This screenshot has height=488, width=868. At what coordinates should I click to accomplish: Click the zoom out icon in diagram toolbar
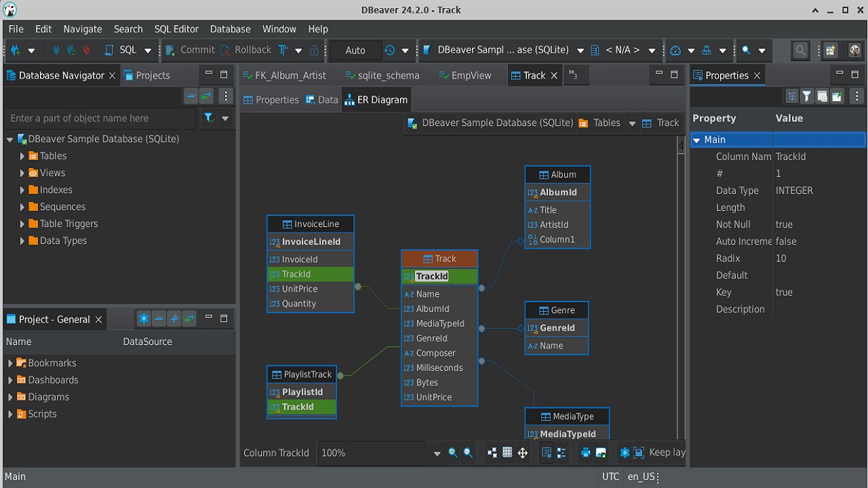pyautogui.click(x=468, y=453)
